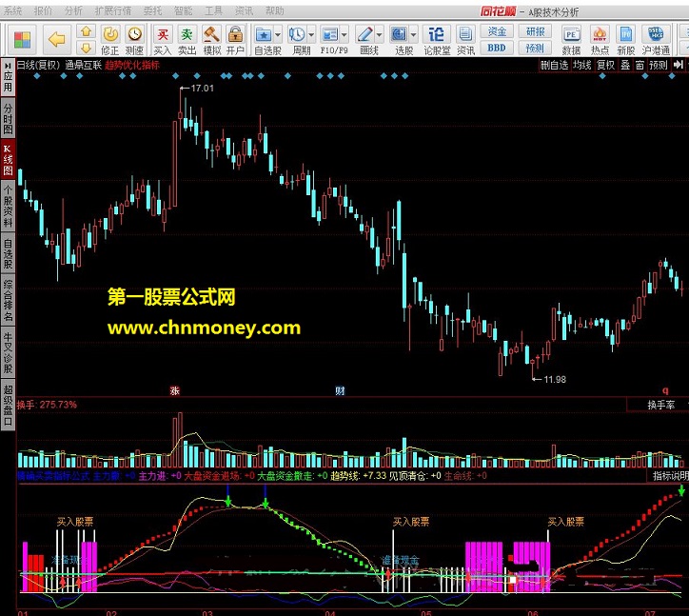Expand the F10/F9 dropdown arrow
Screen dimensions: 689x616
(344, 34)
